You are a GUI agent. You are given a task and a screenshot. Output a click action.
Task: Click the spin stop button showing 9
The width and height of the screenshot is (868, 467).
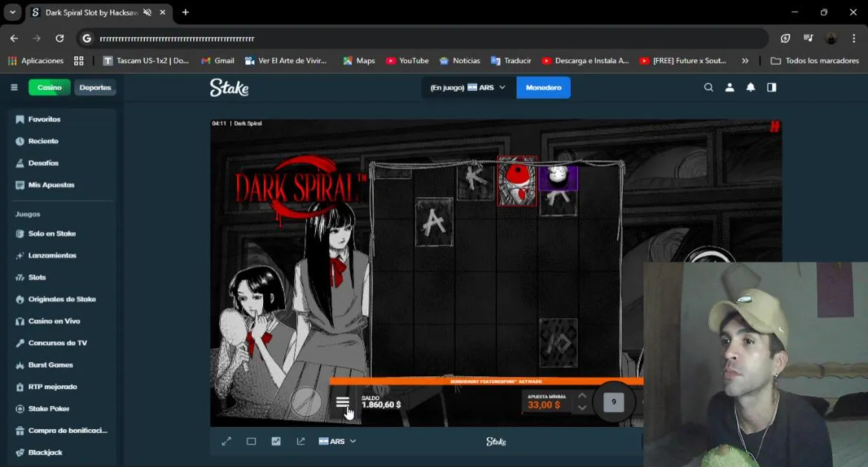click(613, 402)
